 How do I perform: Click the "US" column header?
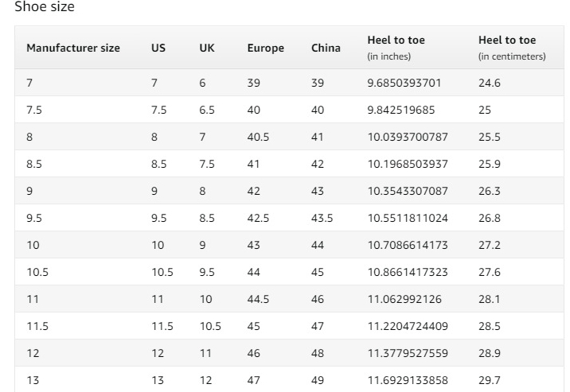tap(158, 48)
